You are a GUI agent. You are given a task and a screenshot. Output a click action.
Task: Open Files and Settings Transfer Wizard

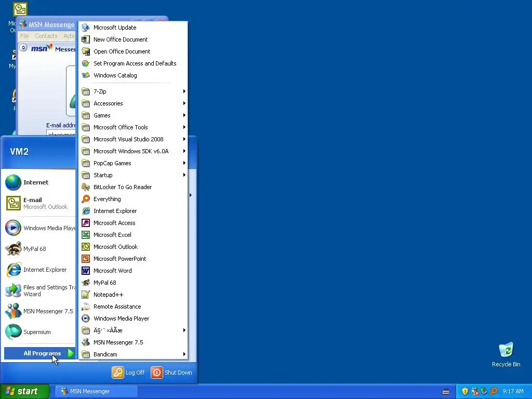pyautogui.click(x=39, y=290)
